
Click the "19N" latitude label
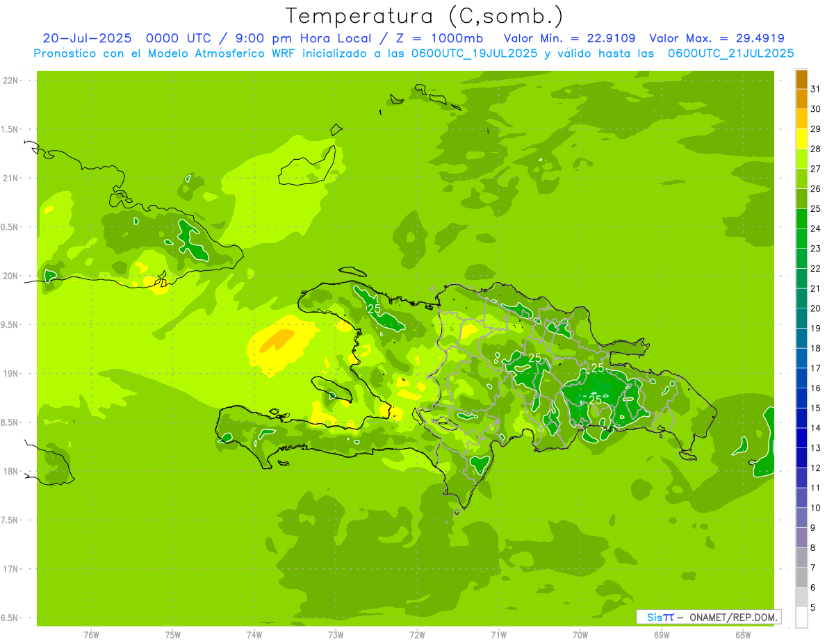pos(11,374)
